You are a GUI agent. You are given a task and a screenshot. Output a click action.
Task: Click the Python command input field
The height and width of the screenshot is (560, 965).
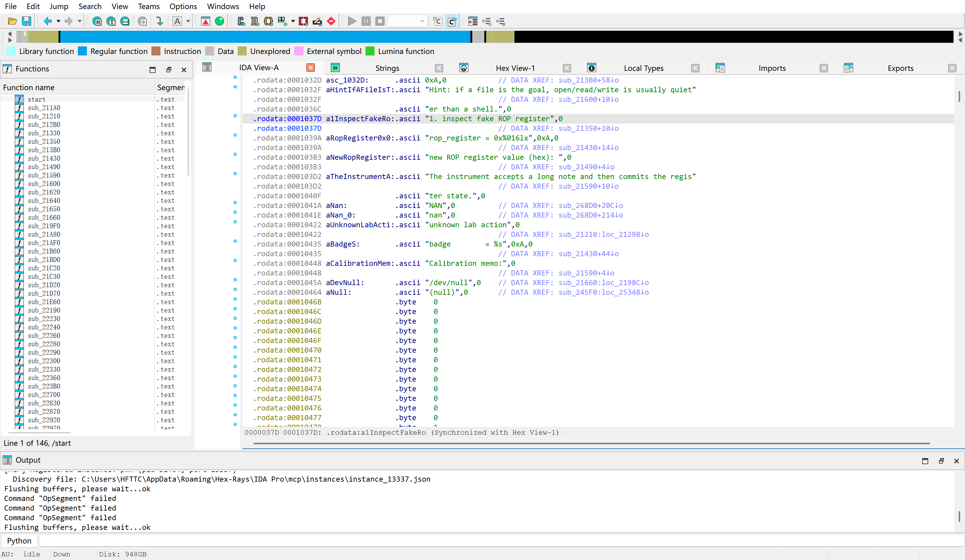pos(501,541)
